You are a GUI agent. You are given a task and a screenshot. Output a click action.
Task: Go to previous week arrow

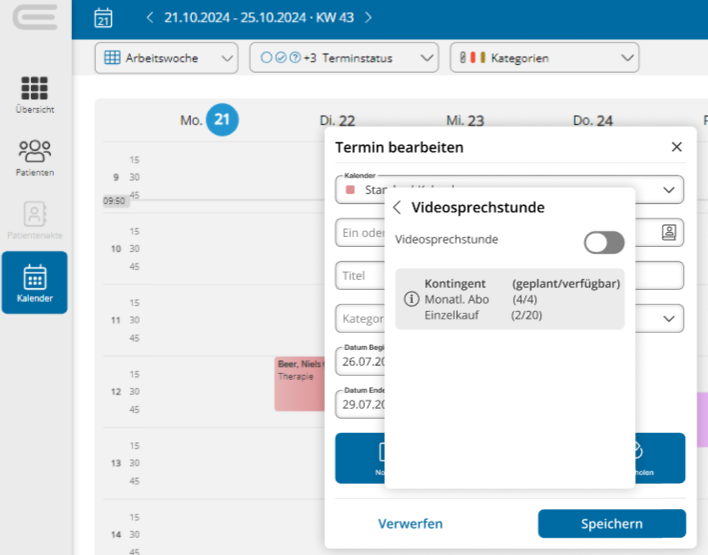150,18
